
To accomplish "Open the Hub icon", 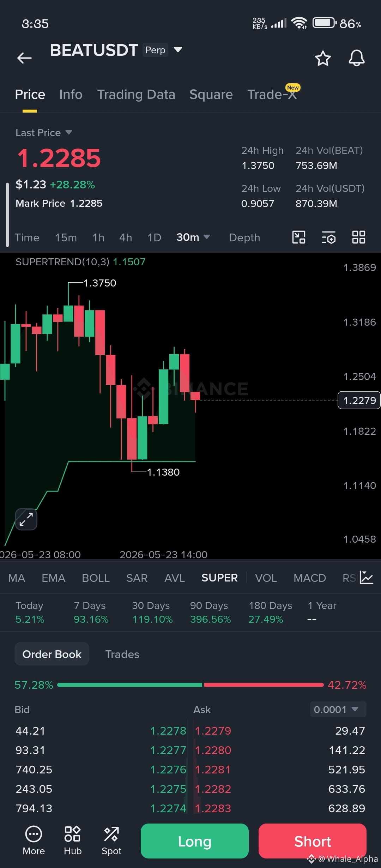I will coord(73,841).
